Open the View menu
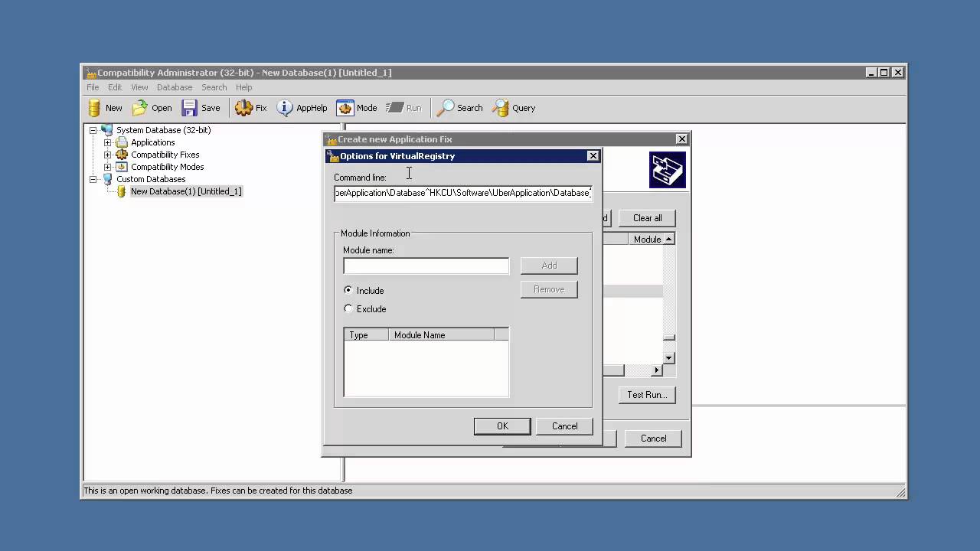The width and height of the screenshot is (980, 551). (139, 87)
